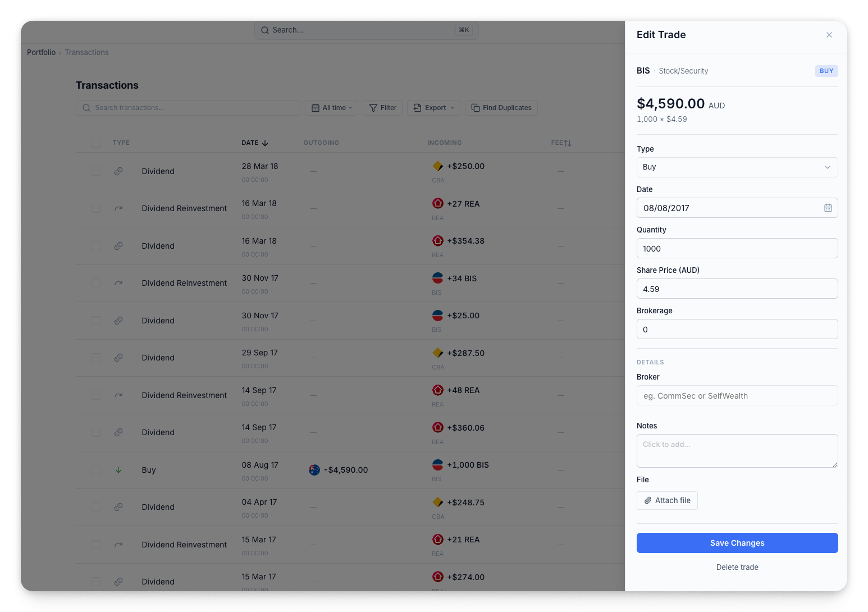
Task: Click the BUY badge in trade header
Action: (x=826, y=71)
